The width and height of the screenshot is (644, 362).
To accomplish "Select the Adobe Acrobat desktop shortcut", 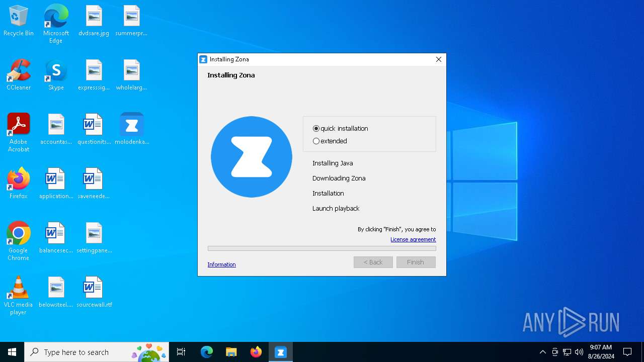I will pyautogui.click(x=19, y=133).
